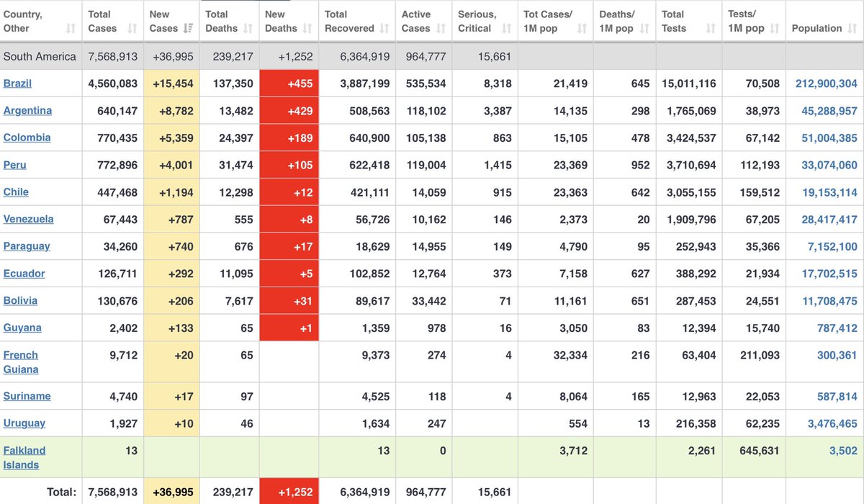The image size is (864, 504).
Task: Select Argentina new deaths cell +429
Action: click(289, 111)
